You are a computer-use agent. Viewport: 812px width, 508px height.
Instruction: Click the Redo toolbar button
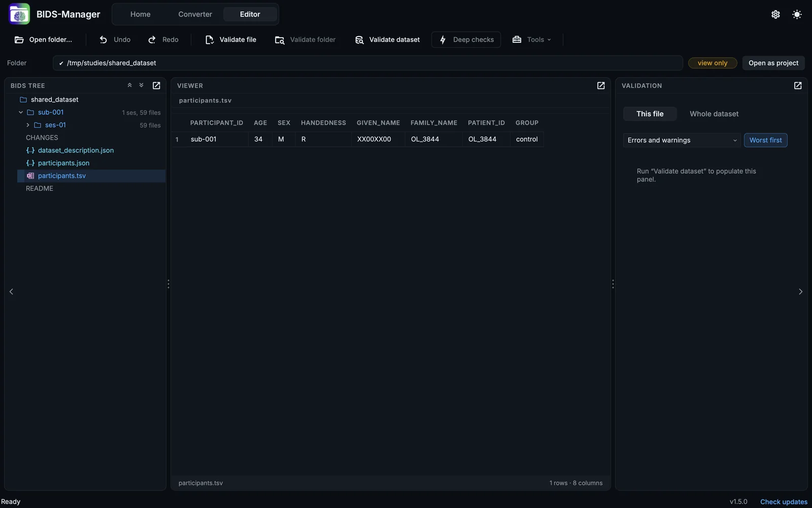coord(163,40)
